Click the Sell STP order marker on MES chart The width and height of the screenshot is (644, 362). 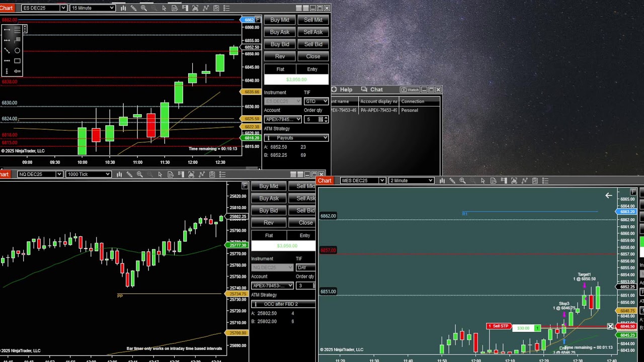click(499, 326)
